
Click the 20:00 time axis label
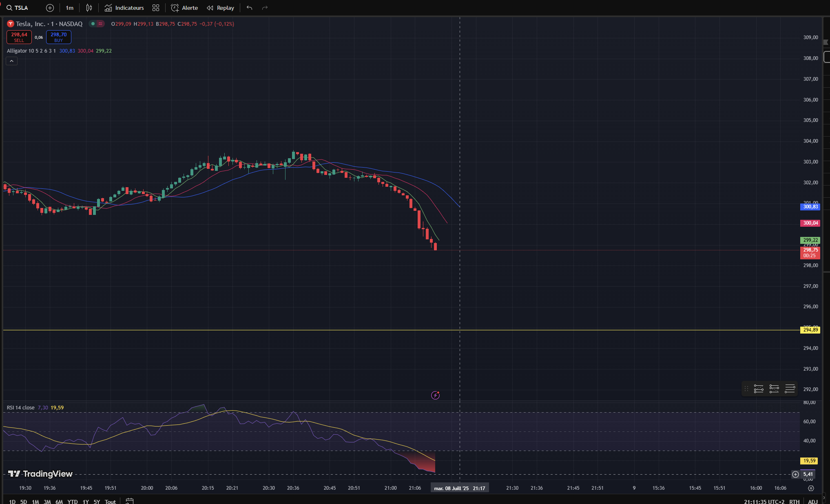click(147, 488)
